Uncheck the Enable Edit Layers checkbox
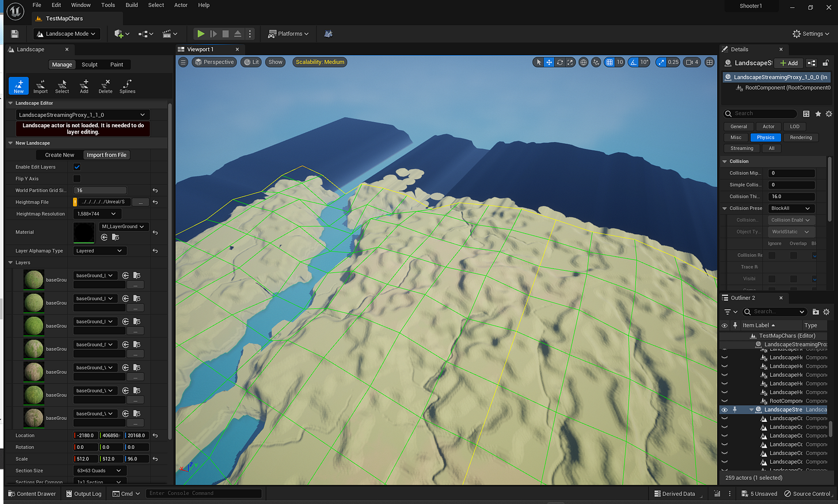This screenshot has width=838, height=504. 77,167
